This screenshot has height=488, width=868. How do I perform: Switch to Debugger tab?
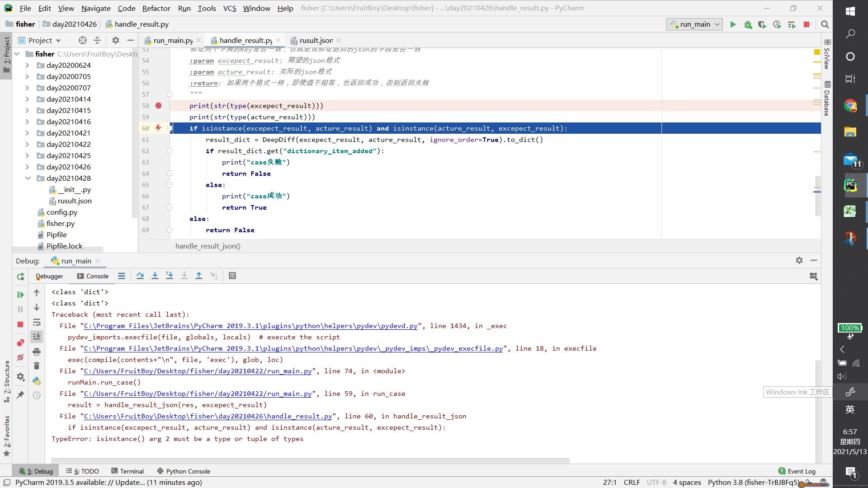[49, 276]
